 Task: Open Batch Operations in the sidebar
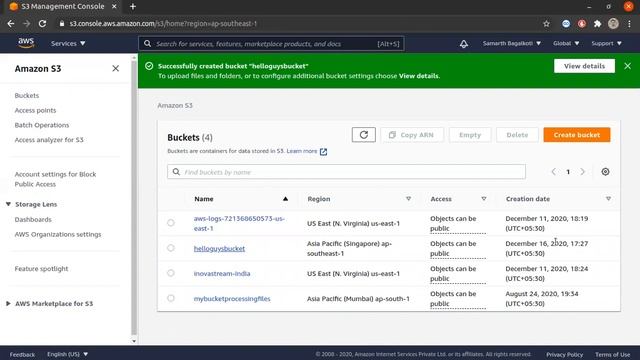pyautogui.click(x=42, y=125)
